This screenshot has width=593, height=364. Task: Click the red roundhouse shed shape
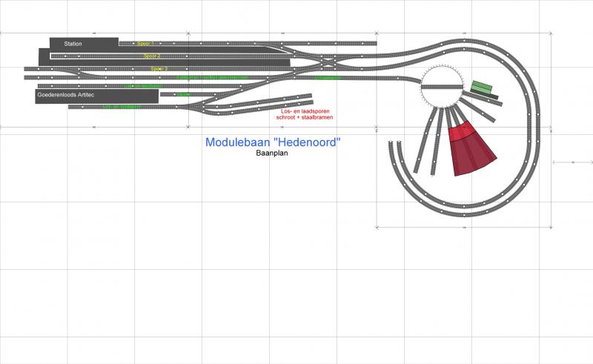coord(471,150)
